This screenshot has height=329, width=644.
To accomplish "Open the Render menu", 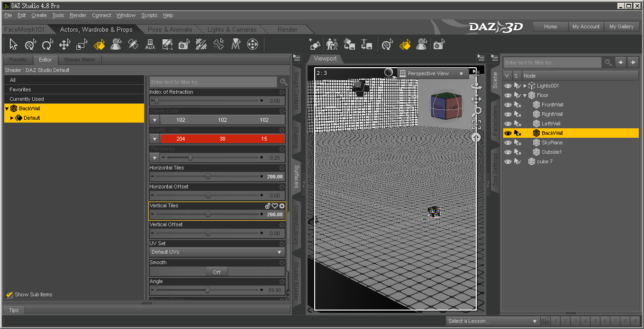I will pos(78,15).
